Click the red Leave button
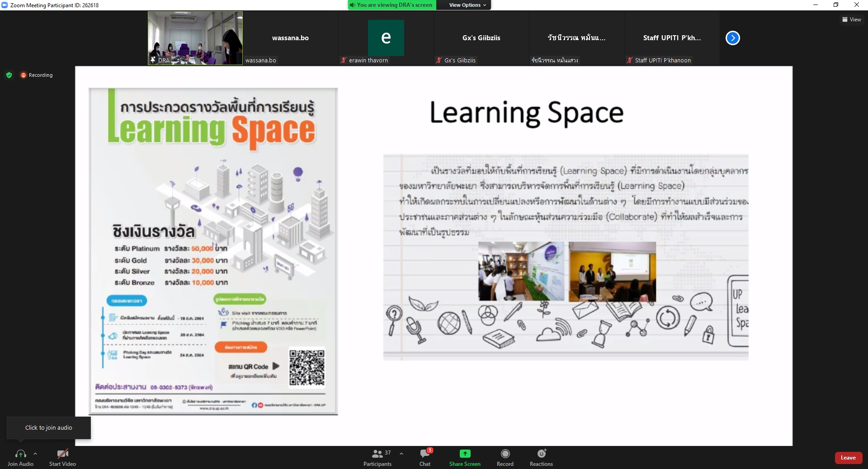868x469 pixels. click(848, 458)
